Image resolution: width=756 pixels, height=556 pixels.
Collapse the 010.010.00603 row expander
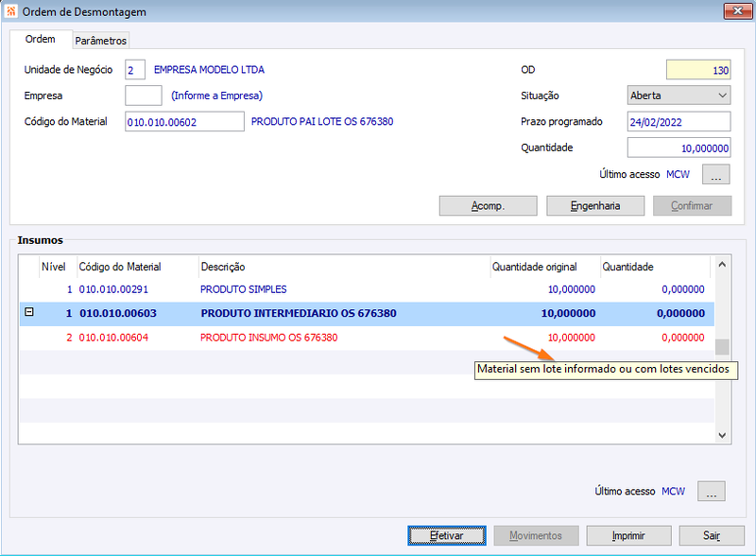(29, 312)
